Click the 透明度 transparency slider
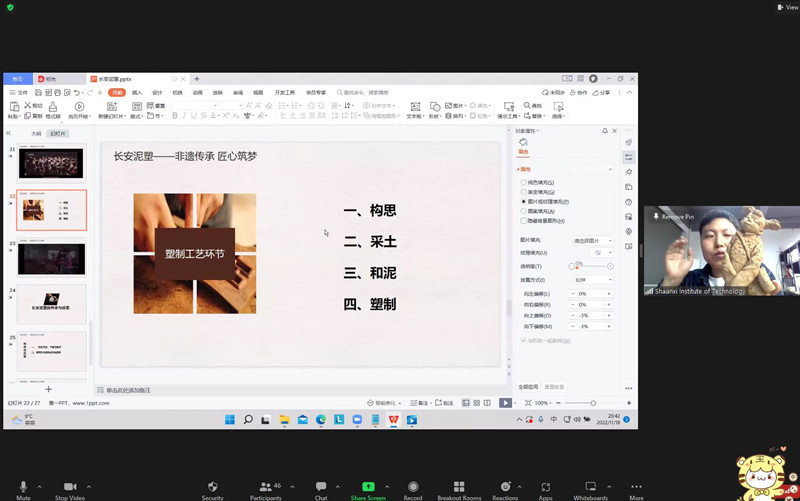Image resolution: width=800 pixels, height=501 pixels. click(590, 266)
